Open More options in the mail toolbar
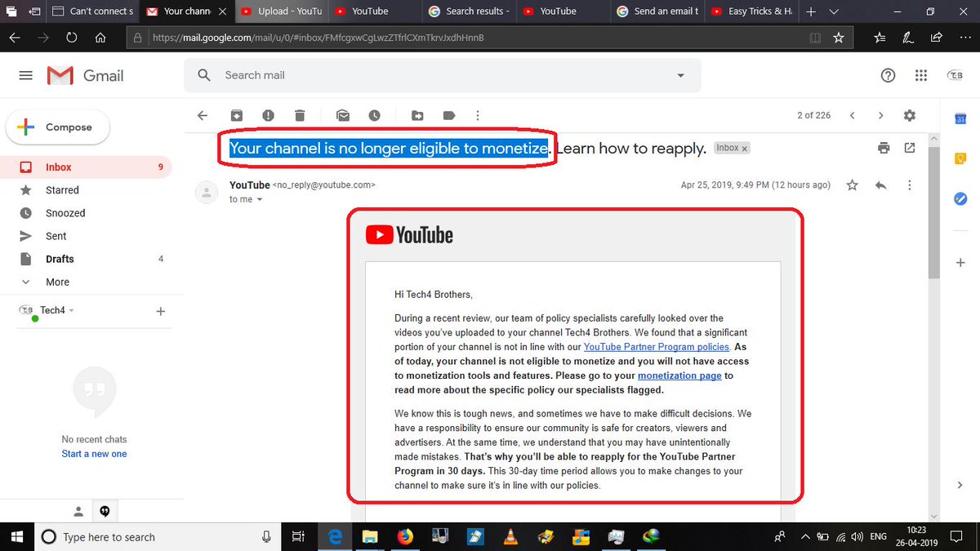Viewport: 980px width, 551px height. [478, 115]
